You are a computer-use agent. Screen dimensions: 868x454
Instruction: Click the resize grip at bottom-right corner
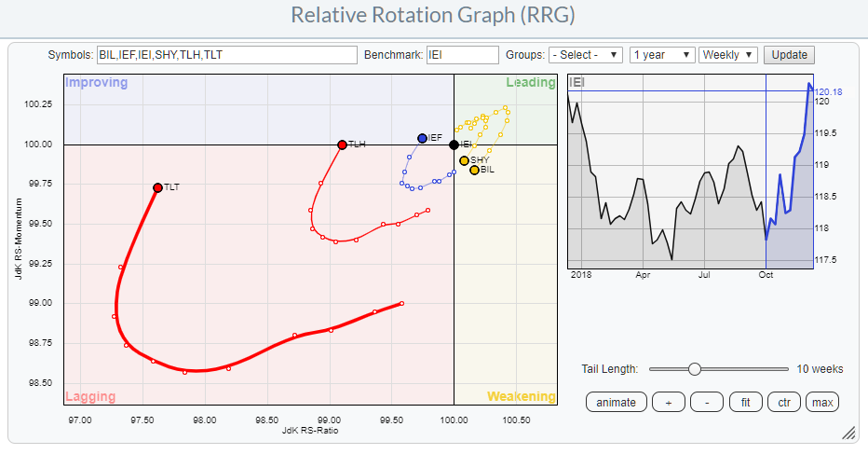pyautogui.click(x=848, y=433)
